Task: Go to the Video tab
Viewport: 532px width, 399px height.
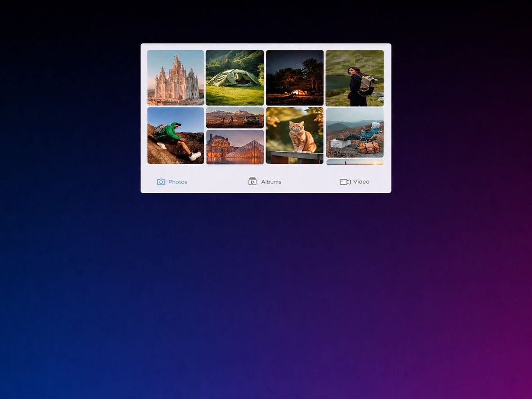Action: [x=355, y=182]
